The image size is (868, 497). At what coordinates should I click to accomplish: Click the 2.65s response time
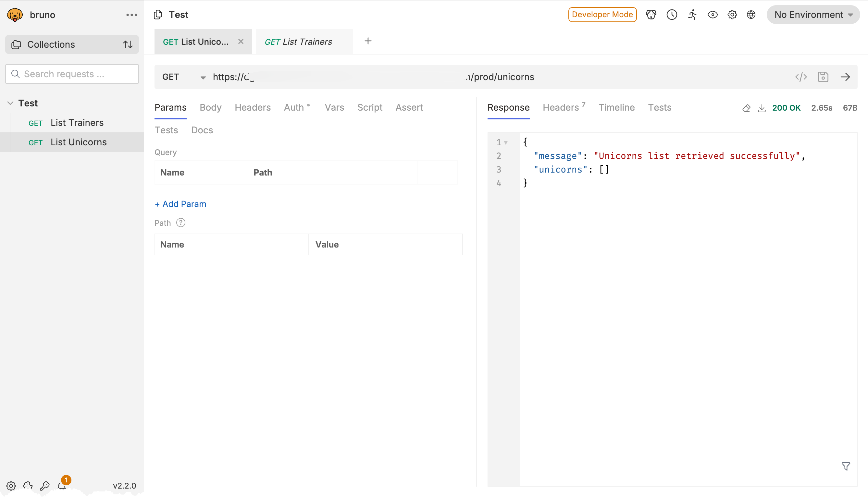[821, 108]
